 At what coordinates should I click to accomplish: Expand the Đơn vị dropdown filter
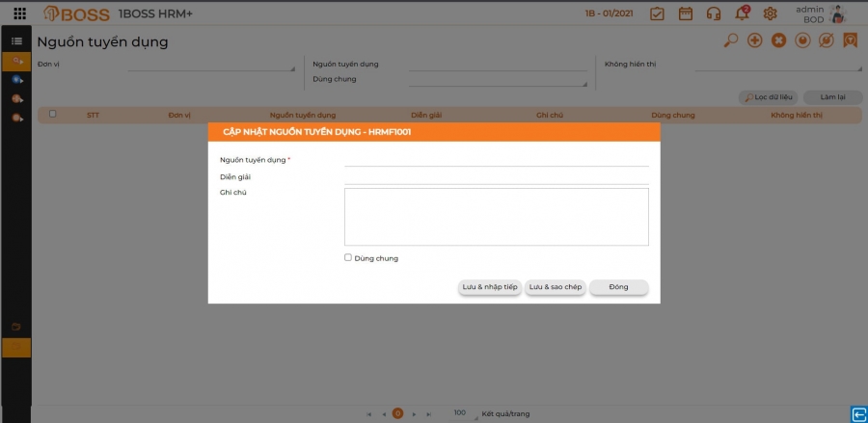tap(211, 66)
